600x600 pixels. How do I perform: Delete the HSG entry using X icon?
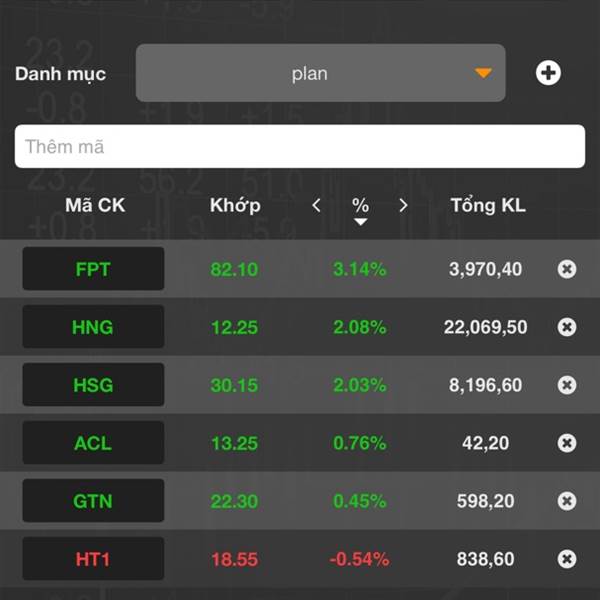(567, 385)
